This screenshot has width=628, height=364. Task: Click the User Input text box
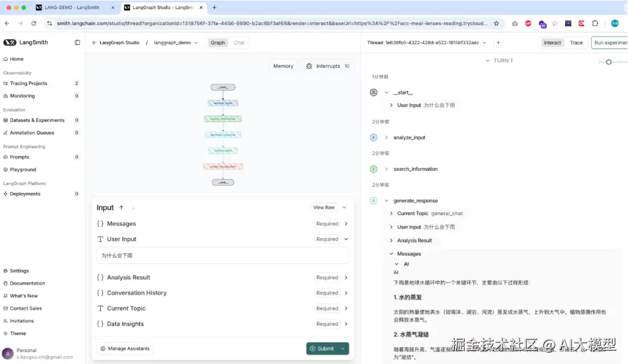click(x=223, y=255)
